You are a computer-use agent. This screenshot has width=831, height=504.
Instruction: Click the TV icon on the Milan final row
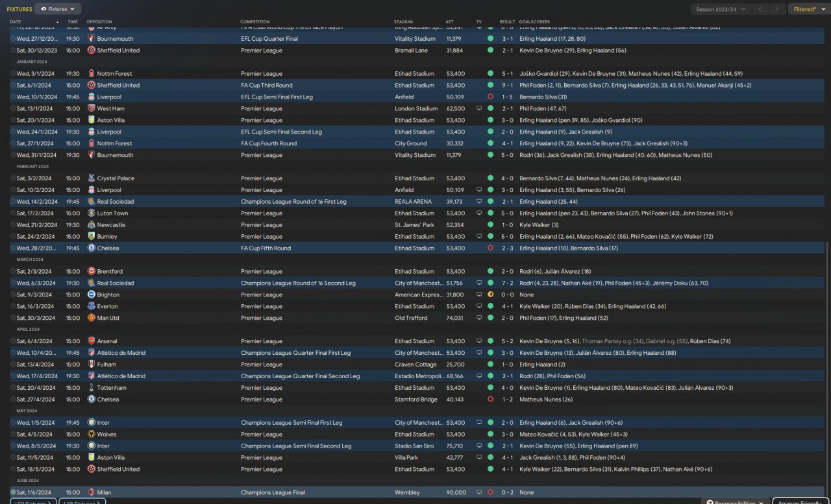(479, 493)
